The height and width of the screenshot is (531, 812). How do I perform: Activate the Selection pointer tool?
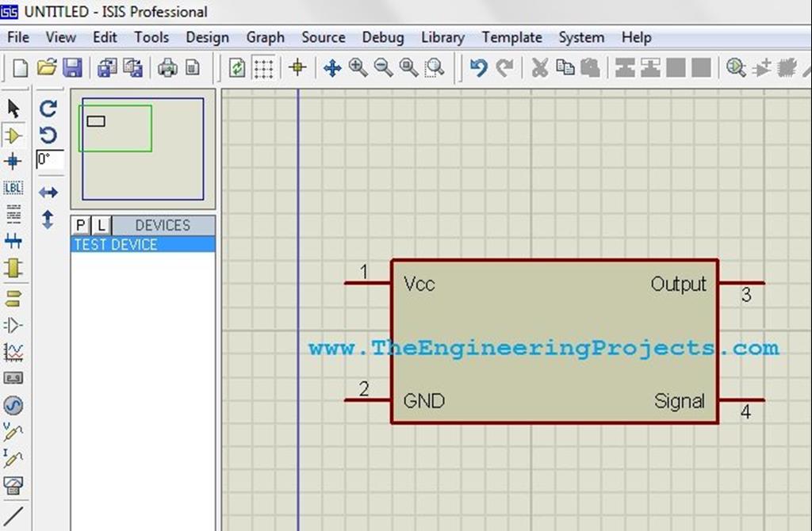click(13, 106)
